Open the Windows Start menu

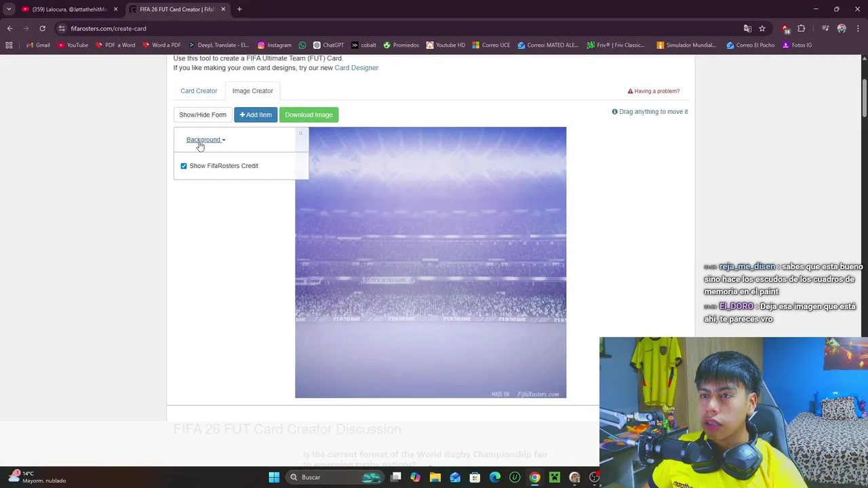pyautogui.click(x=274, y=477)
